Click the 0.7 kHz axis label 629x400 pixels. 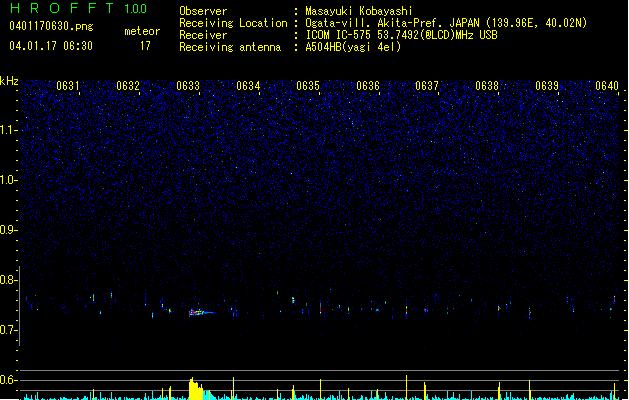click(x=8, y=330)
